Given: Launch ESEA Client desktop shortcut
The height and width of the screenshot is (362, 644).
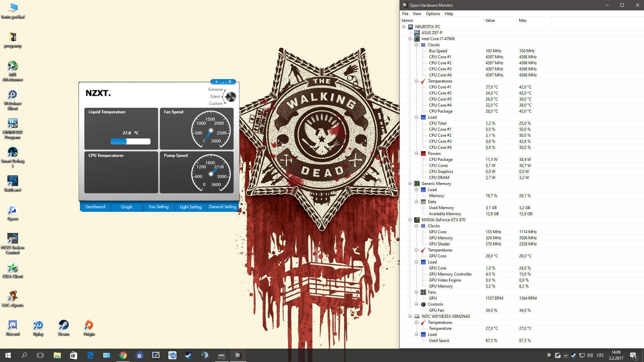Looking at the screenshot, I should coord(13,270).
